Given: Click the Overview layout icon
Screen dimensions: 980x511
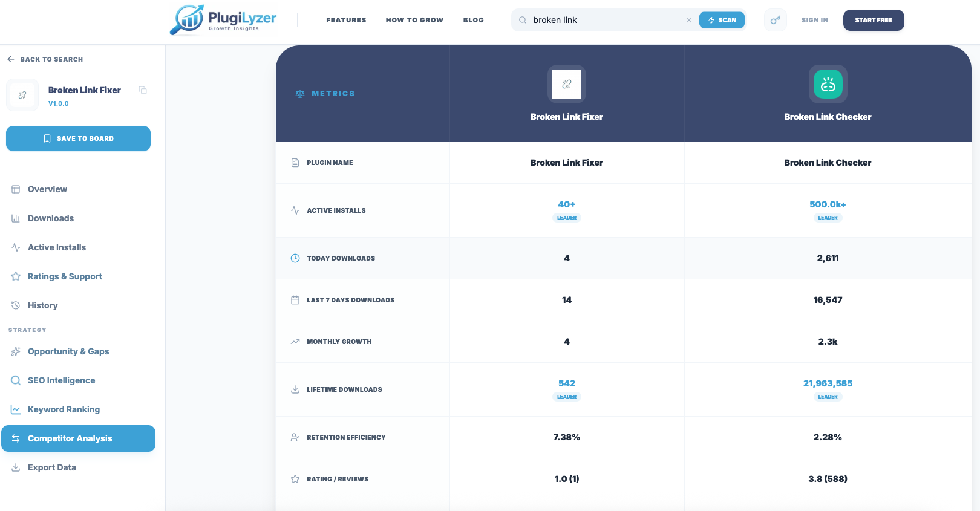Looking at the screenshot, I should pyautogui.click(x=16, y=189).
